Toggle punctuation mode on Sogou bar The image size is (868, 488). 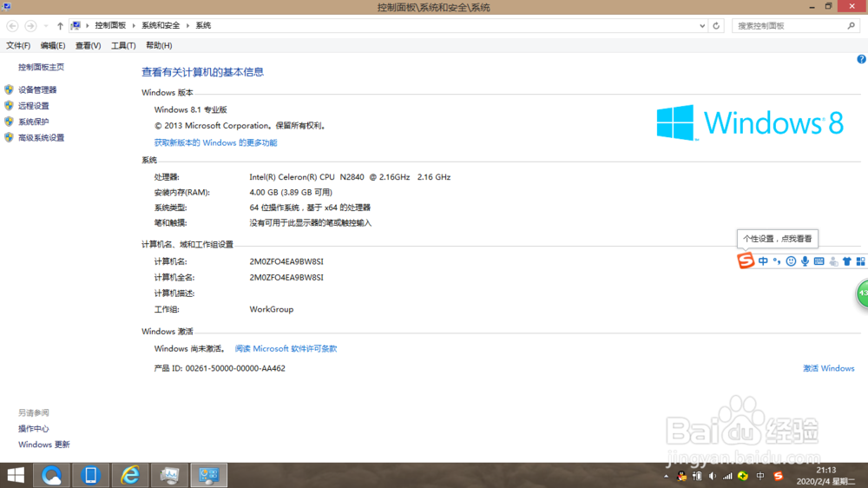[777, 260]
